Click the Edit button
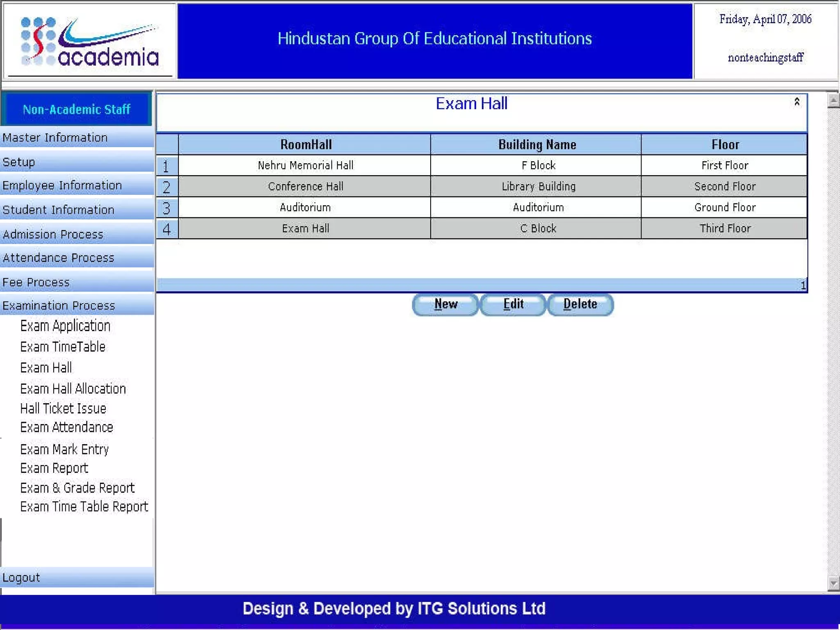 513,304
